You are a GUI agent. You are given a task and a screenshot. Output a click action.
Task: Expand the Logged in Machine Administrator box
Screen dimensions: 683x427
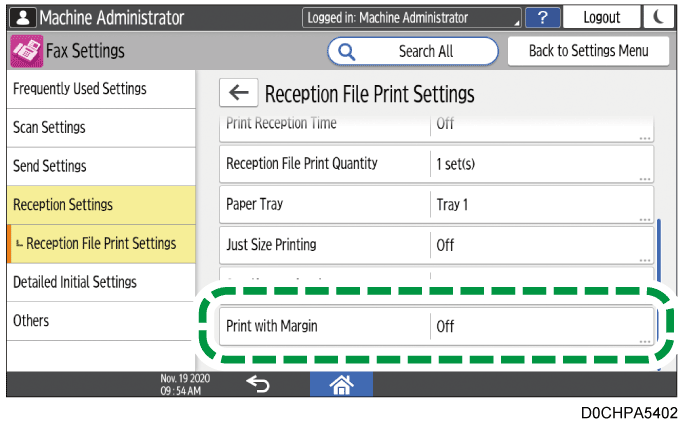click(412, 17)
